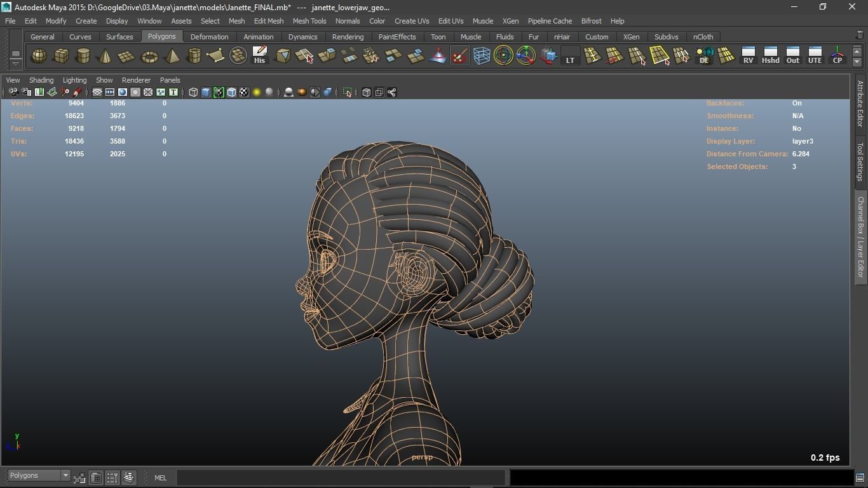Image resolution: width=868 pixels, height=488 pixels.
Task: Switch to the Rendering shelf tab
Action: (348, 37)
